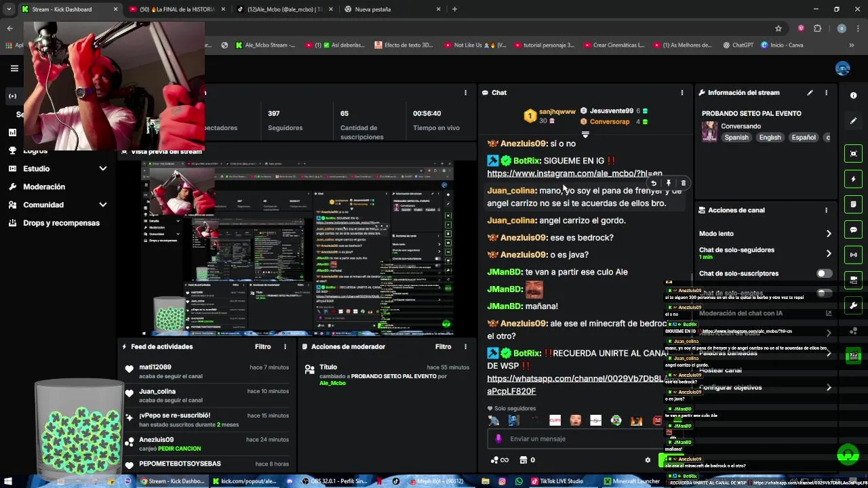Bookmark this page with star icon
The height and width of the screenshot is (488, 868).
778,28
